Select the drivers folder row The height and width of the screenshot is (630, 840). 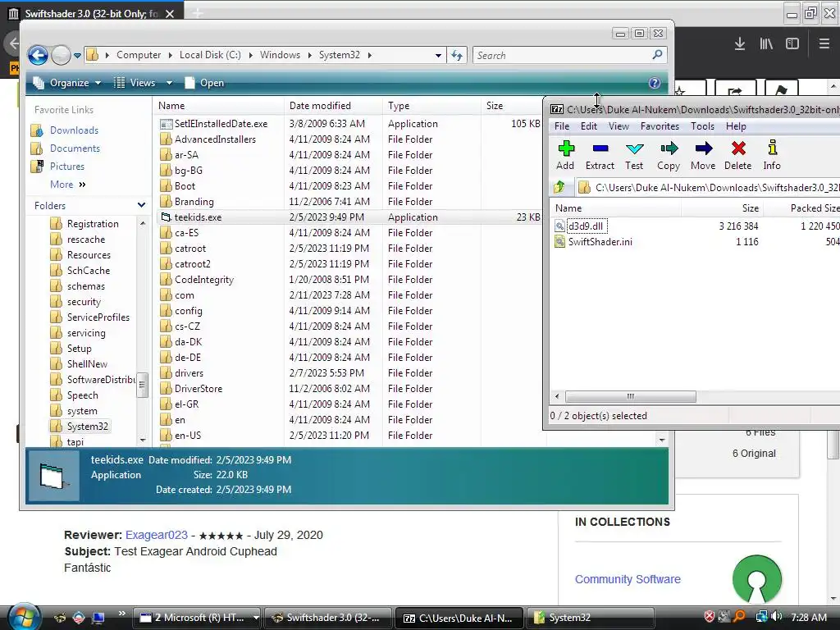pos(189,373)
